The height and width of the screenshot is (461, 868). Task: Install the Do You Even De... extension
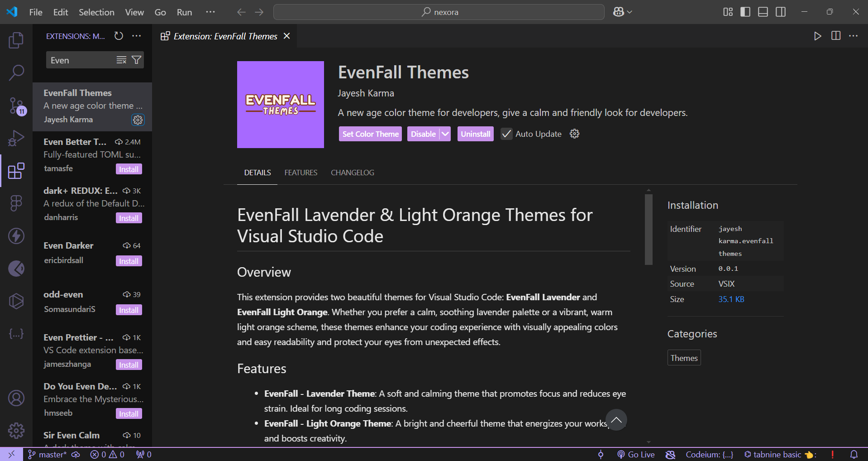(x=129, y=413)
